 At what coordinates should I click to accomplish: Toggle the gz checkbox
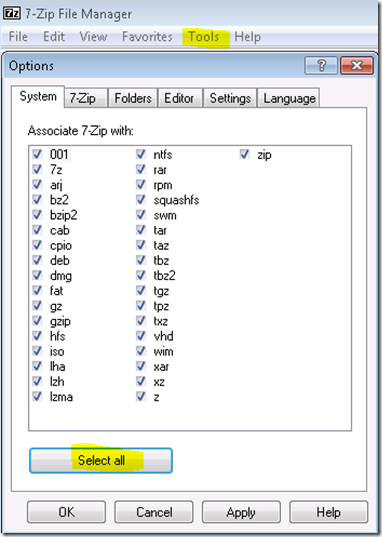coord(37,305)
